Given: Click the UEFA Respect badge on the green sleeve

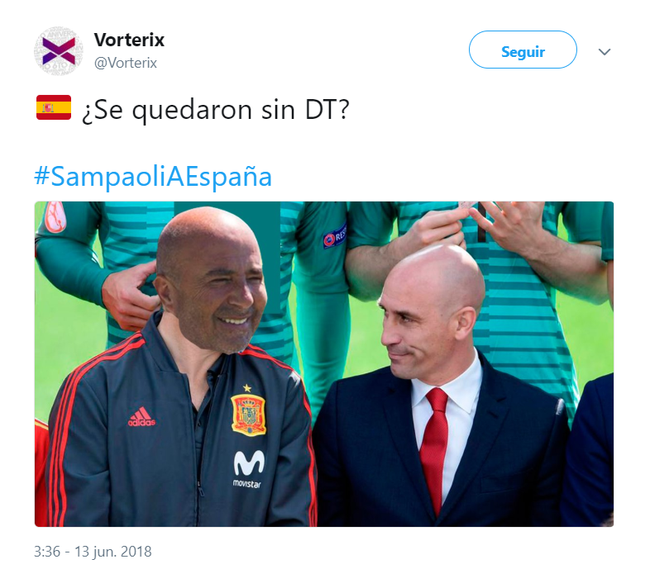Looking at the screenshot, I should tap(334, 236).
